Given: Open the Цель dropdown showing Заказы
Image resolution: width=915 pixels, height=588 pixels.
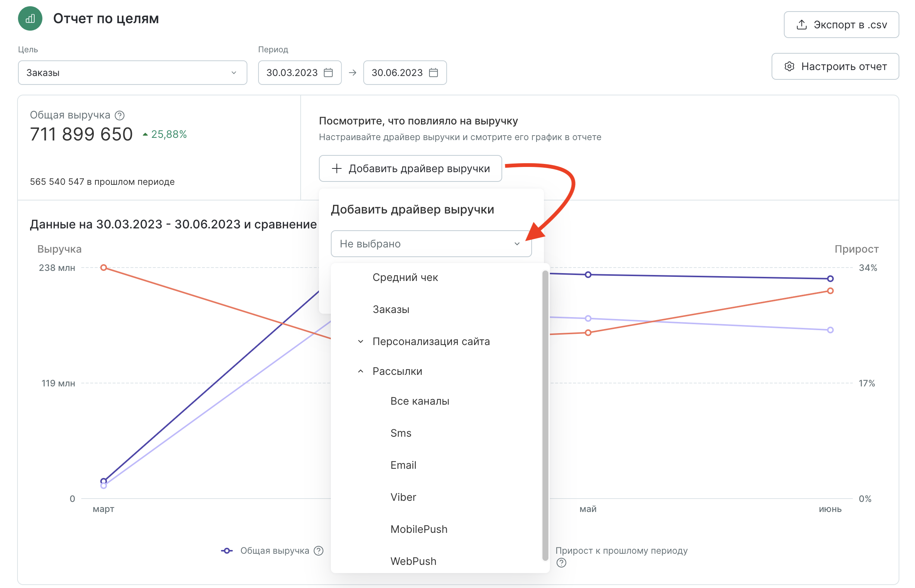Looking at the screenshot, I should (133, 73).
